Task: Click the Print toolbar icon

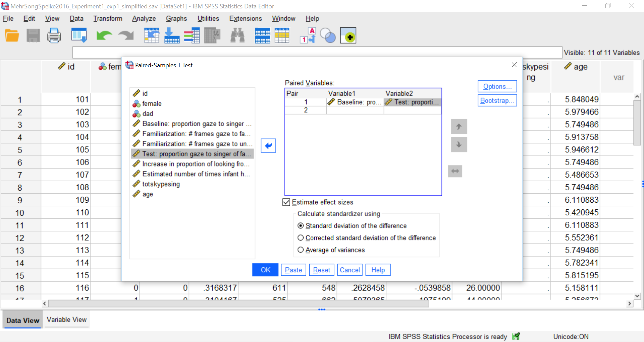Action: [x=54, y=36]
